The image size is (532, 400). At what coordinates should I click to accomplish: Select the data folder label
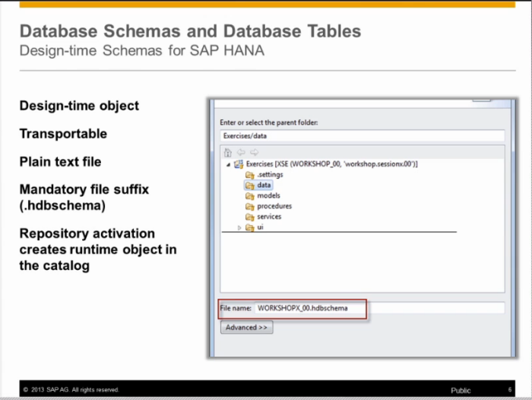(x=264, y=185)
